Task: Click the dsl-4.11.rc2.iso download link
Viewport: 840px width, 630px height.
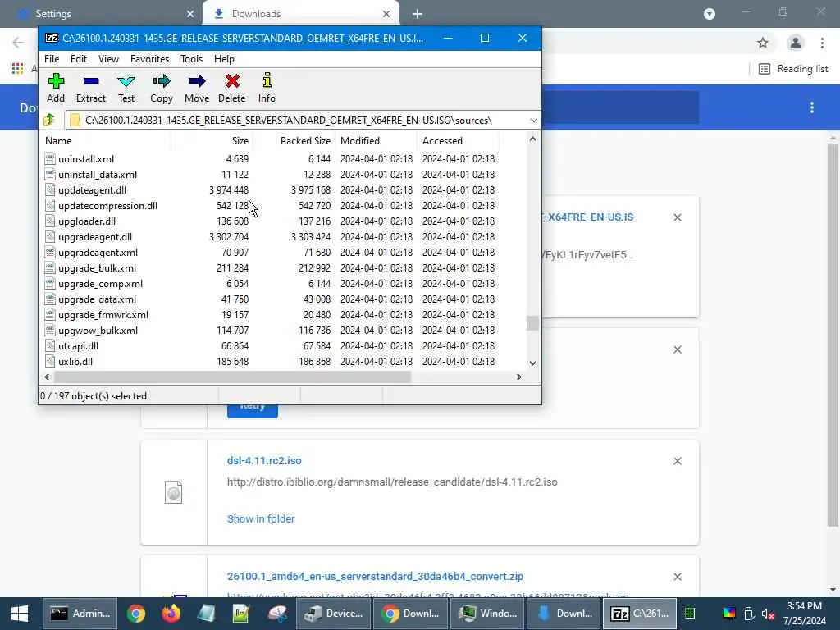Action: click(x=264, y=461)
